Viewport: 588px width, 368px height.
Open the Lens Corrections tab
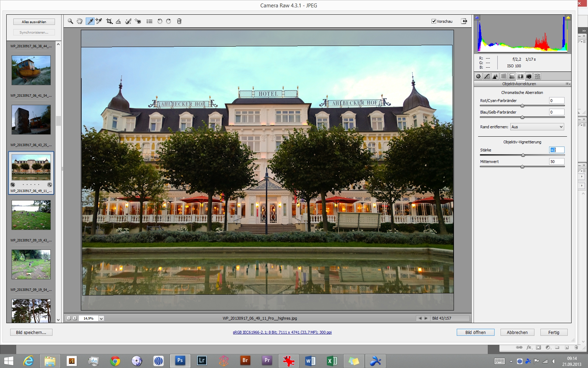[520, 76]
